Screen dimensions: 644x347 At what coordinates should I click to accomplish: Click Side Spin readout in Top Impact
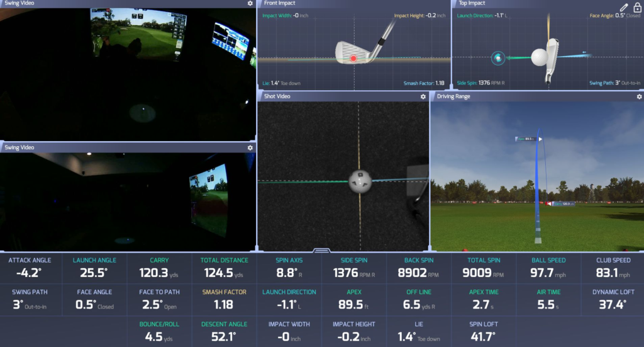point(480,83)
